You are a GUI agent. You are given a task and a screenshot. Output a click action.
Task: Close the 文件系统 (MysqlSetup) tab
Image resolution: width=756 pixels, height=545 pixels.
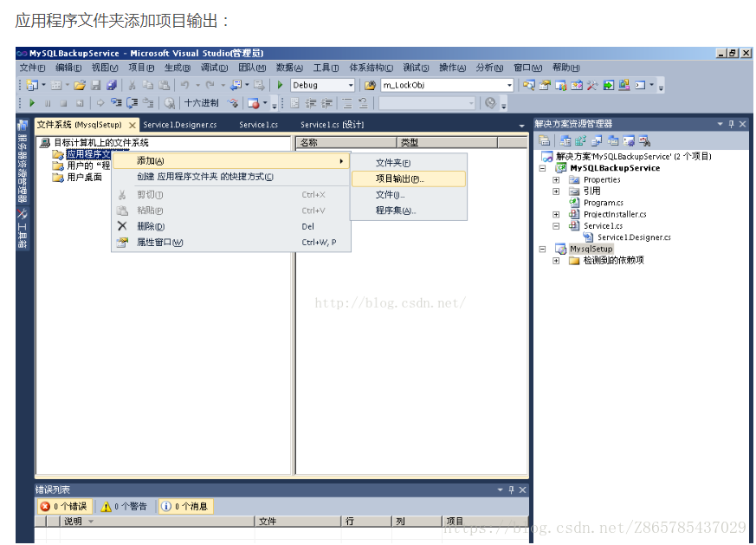[132, 125]
